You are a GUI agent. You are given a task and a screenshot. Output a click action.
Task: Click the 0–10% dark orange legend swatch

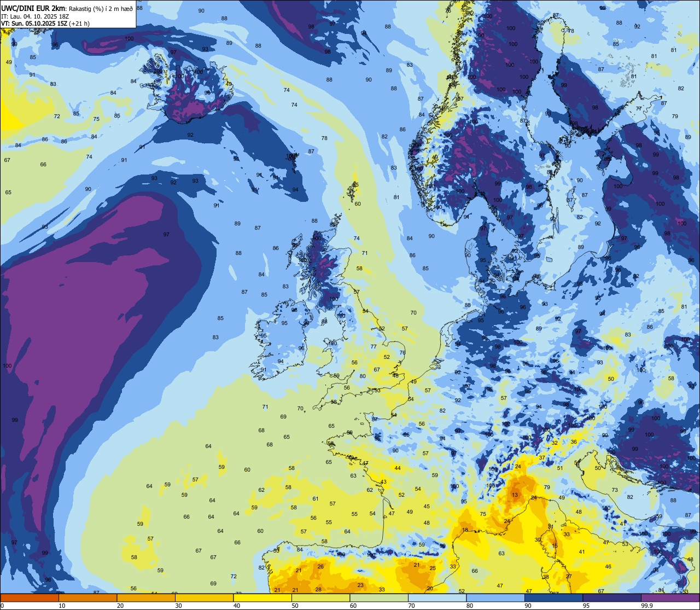click(x=30, y=597)
